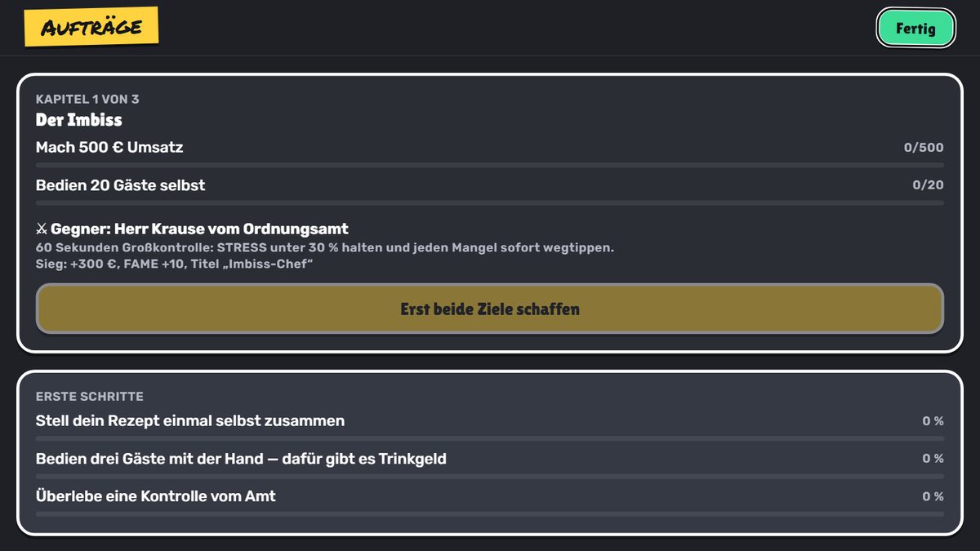
Task: Select Überlebe eine Kontrolle vom Amt task
Action: [156, 496]
